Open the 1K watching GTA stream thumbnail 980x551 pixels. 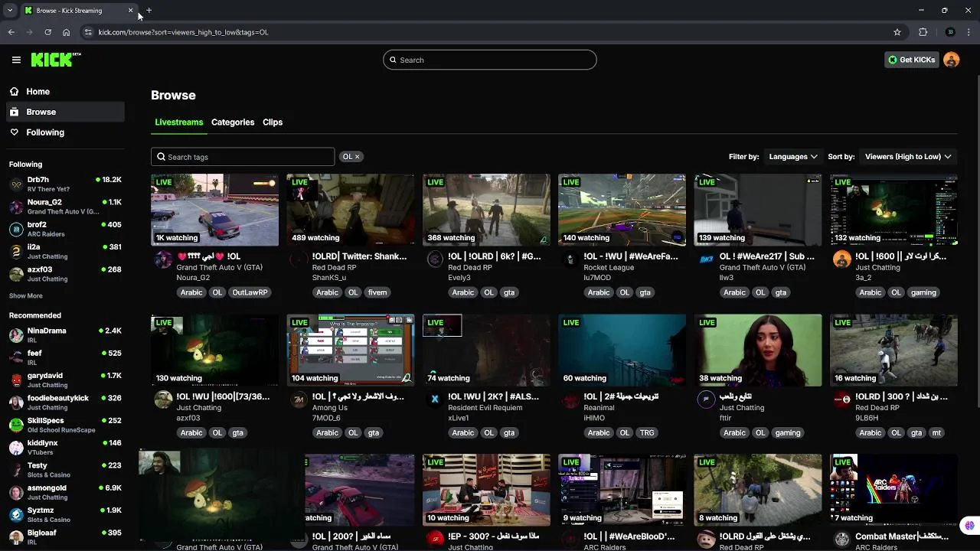click(x=214, y=210)
